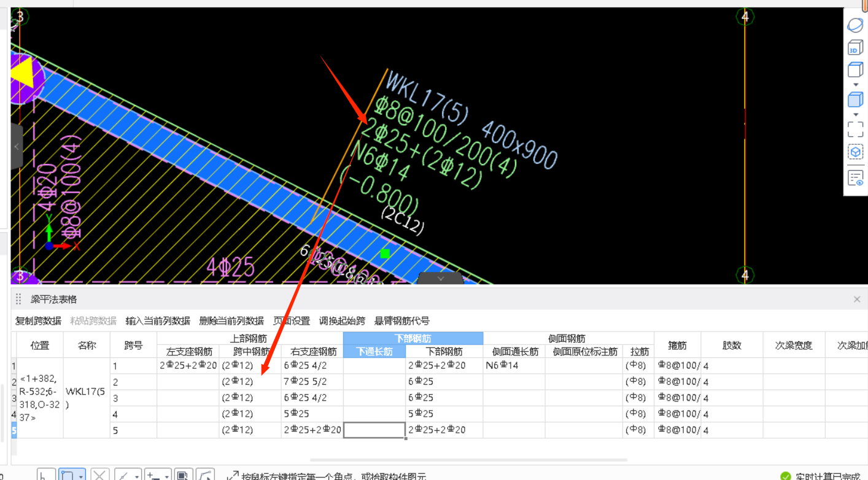Image resolution: width=868 pixels, height=480 pixels.
Task: Collapse the beam table panel chevron handle
Action: [440, 279]
